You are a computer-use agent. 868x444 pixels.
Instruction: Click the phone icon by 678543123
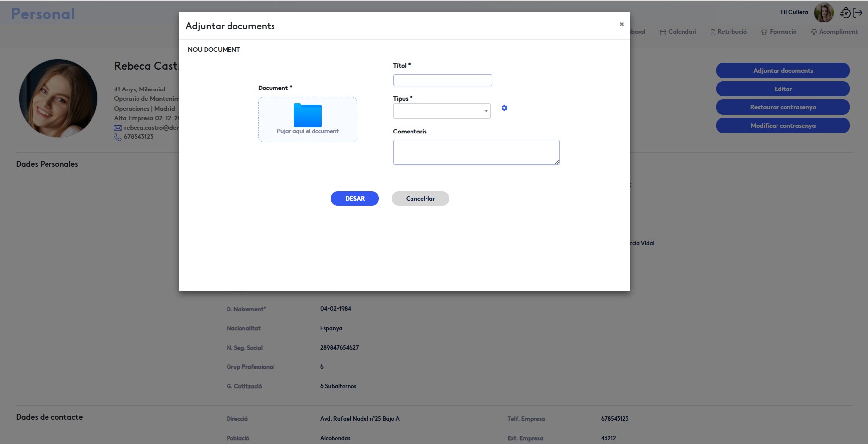point(118,137)
